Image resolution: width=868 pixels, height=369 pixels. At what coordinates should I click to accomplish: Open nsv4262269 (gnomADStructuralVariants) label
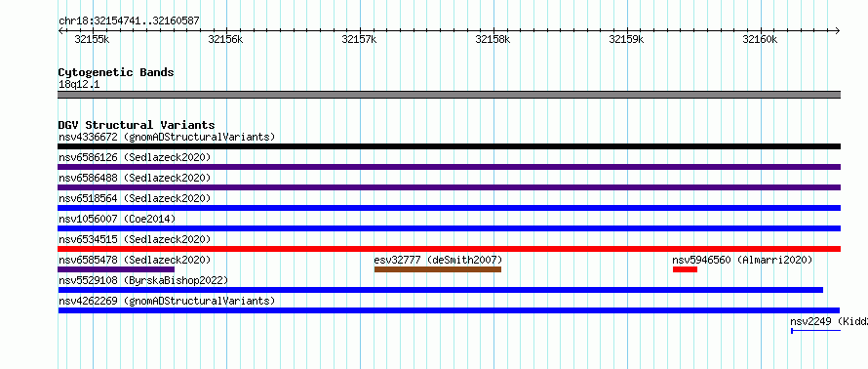tap(167, 301)
